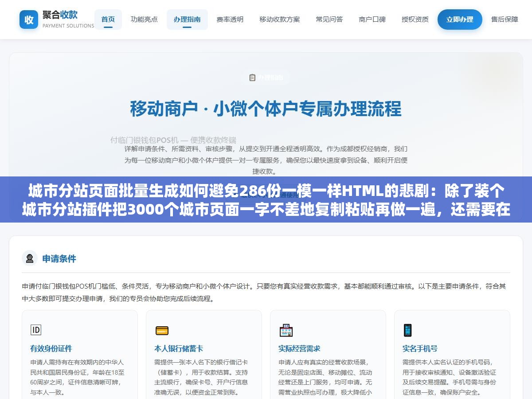
Task: Click the 付临门银钱包POS机 subtitle text
Action: pos(173,140)
